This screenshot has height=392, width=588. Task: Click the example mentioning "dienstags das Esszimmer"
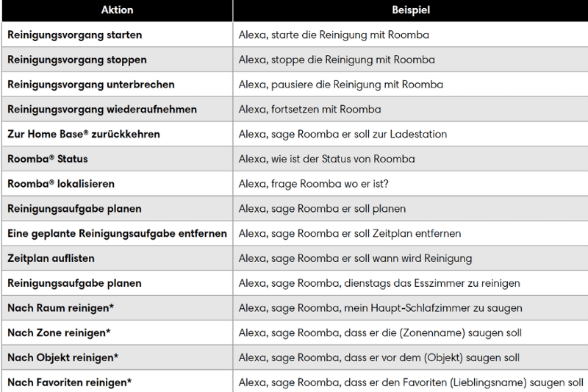point(379,283)
